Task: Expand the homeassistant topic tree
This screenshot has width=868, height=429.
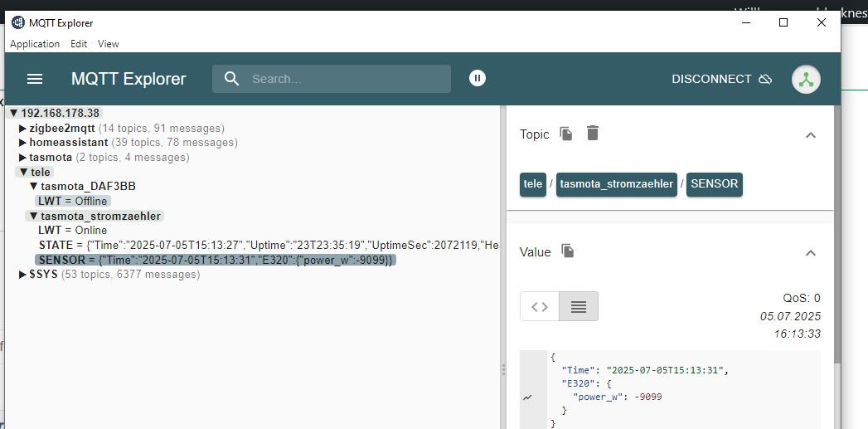Action: pos(22,143)
